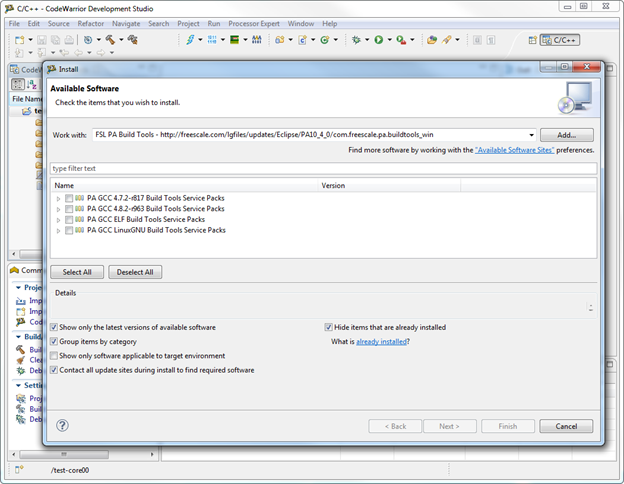Click the pencil marker toolbar icon
The image size is (624, 484).
(x=447, y=40)
